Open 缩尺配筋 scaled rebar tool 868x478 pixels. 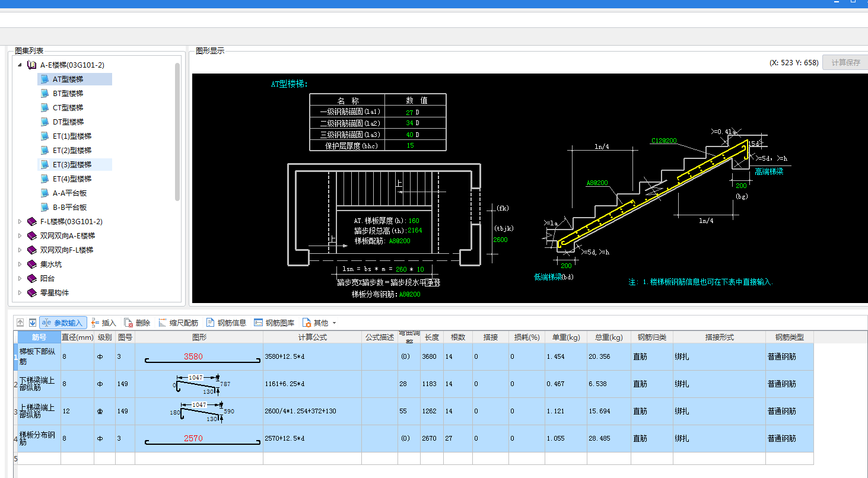[x=179, y=323]
